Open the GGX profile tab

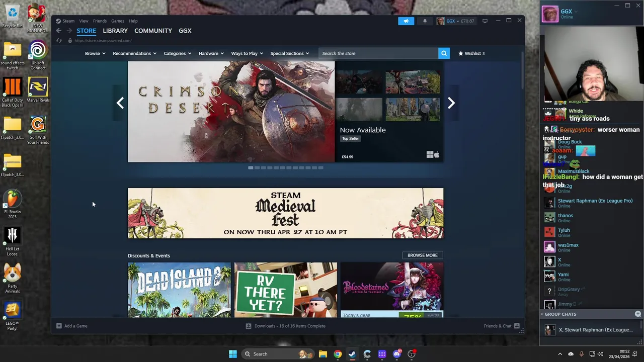185,31
